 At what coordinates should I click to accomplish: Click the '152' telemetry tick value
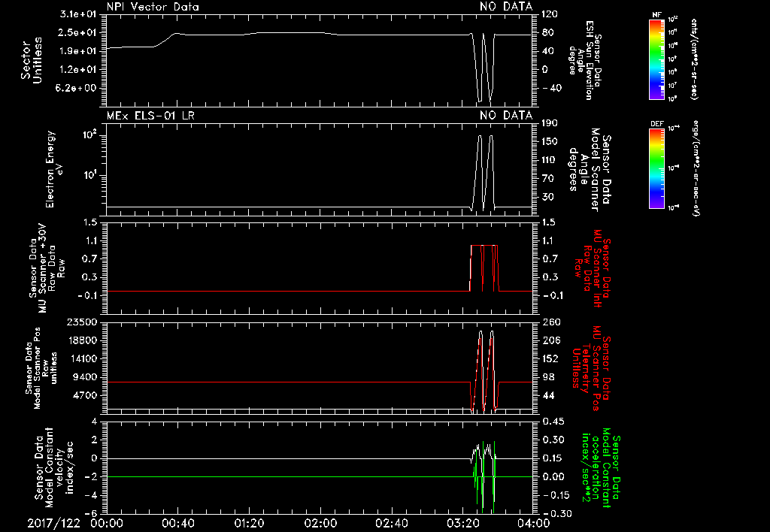click(x=552, y=358)
